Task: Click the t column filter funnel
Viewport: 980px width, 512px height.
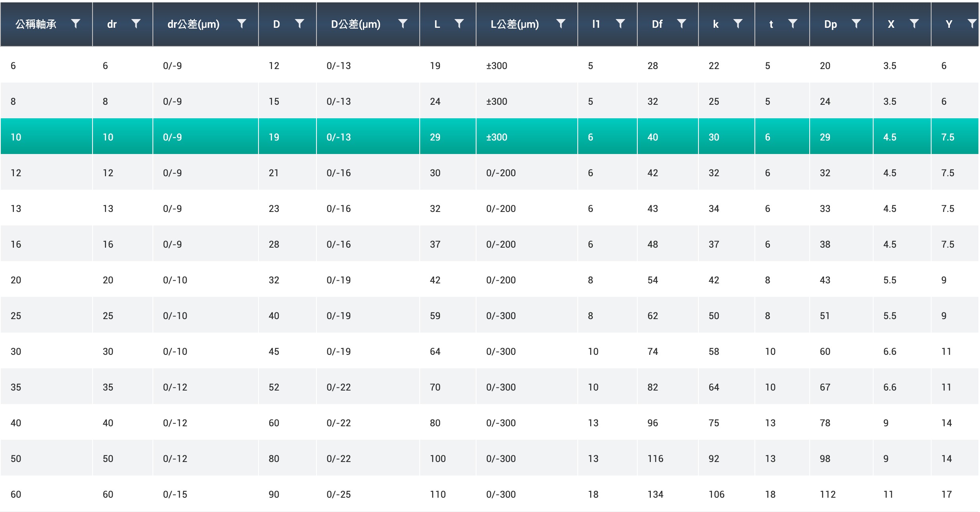Action: click(793, 24)
